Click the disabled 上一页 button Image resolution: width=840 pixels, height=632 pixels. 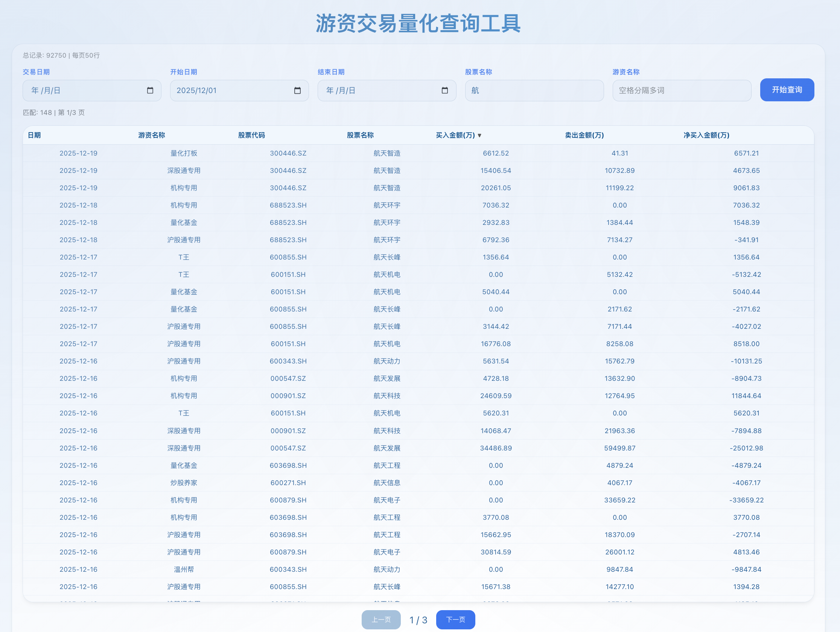(381, 620)
